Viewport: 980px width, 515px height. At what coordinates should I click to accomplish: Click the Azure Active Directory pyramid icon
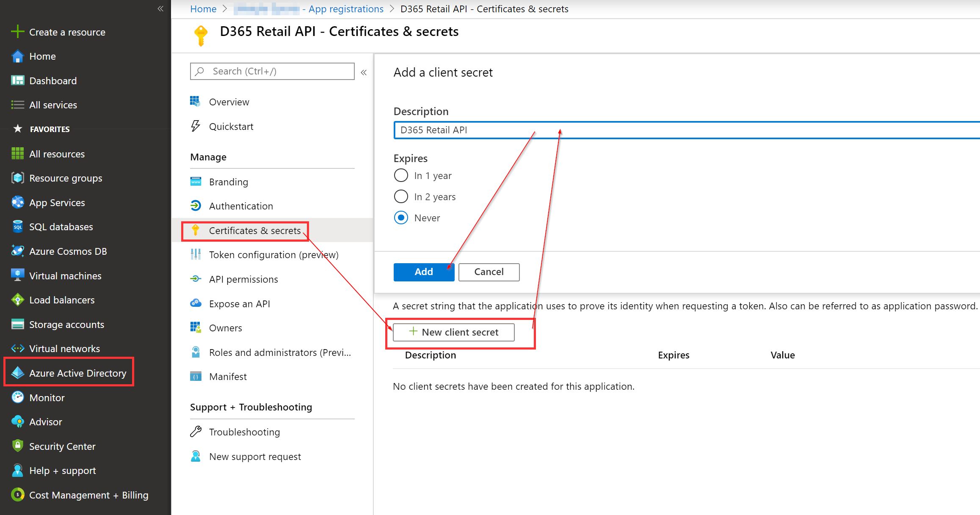17,373
